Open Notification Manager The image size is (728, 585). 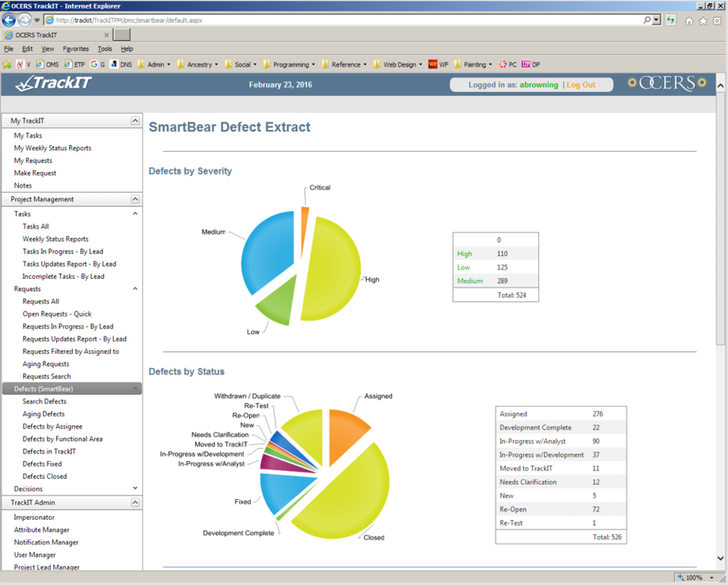[46, 542]
